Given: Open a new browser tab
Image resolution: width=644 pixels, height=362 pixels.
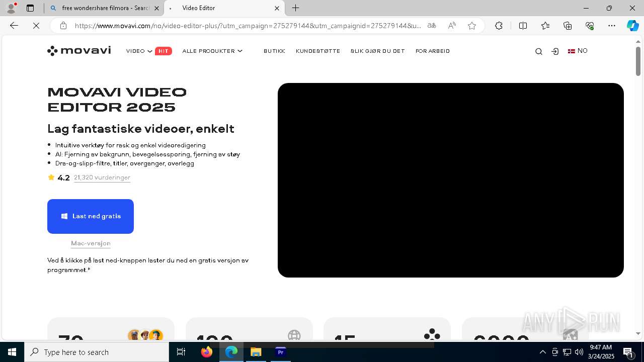Looking at the screenshot, I should pyautogui.click(x=296, y=8).
